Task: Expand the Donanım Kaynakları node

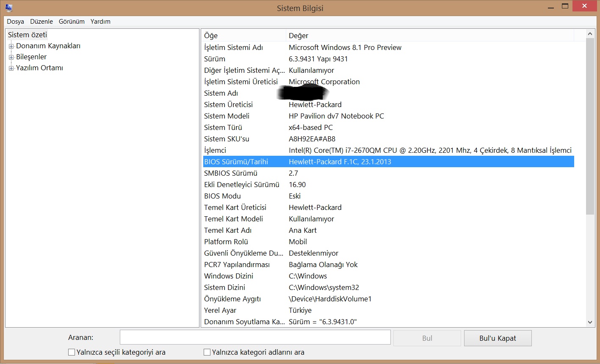Action: pyautogui.click(x=11, y=46)
